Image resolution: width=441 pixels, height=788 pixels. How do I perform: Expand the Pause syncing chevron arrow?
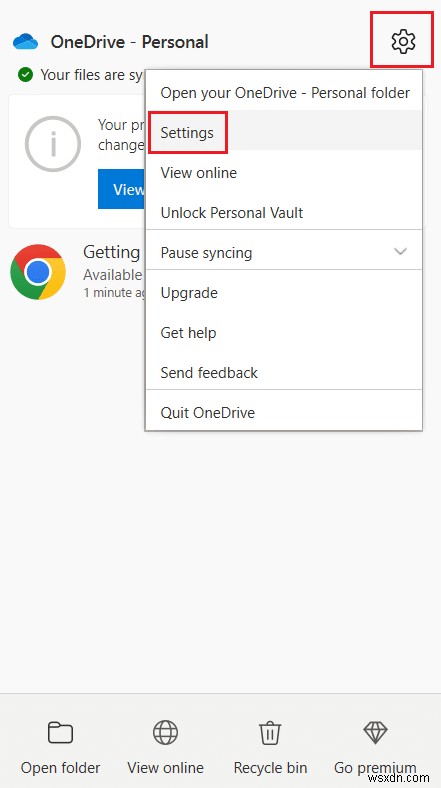[x=400, y=251]
